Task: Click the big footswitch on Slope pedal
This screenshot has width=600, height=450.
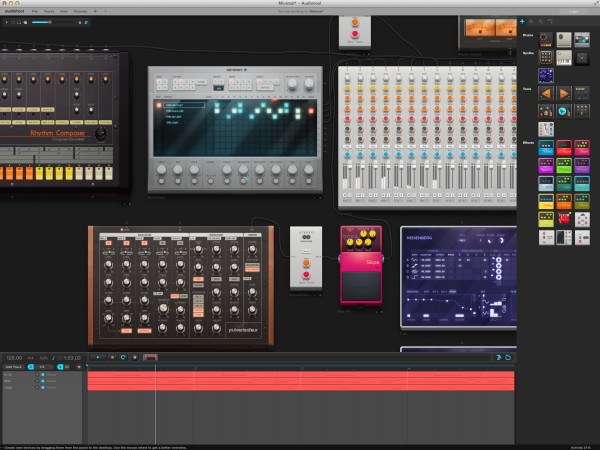Action: point(361,285)
